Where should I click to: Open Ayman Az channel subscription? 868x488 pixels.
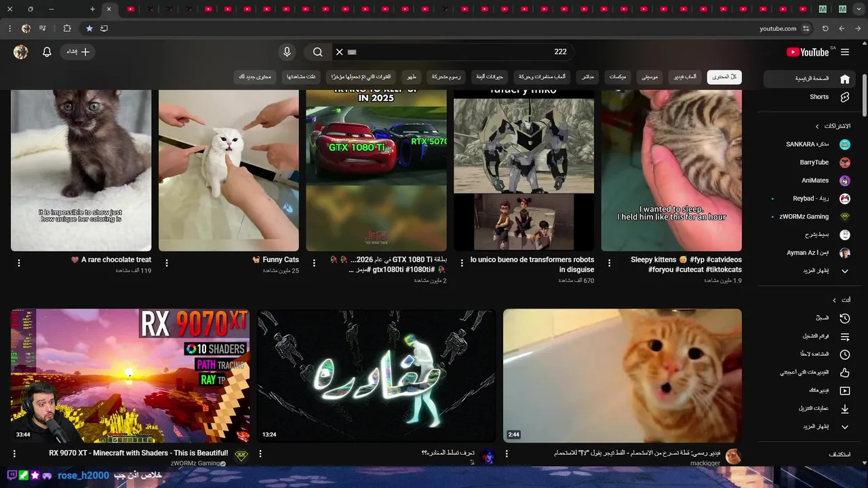810,253
